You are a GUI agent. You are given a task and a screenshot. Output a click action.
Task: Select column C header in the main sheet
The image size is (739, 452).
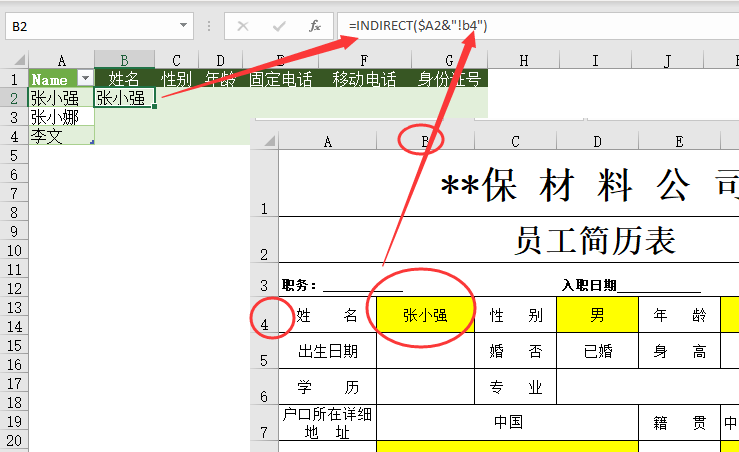click(176, 60)
